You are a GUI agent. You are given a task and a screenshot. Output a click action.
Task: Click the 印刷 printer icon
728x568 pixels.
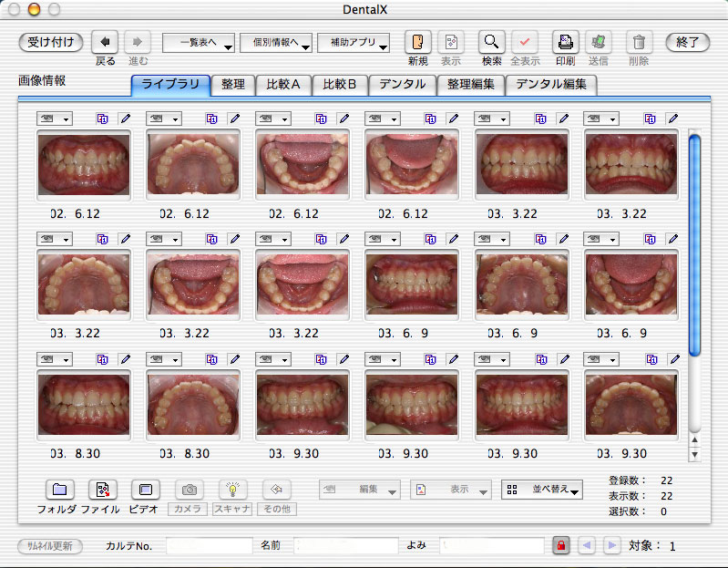[565, 42]
